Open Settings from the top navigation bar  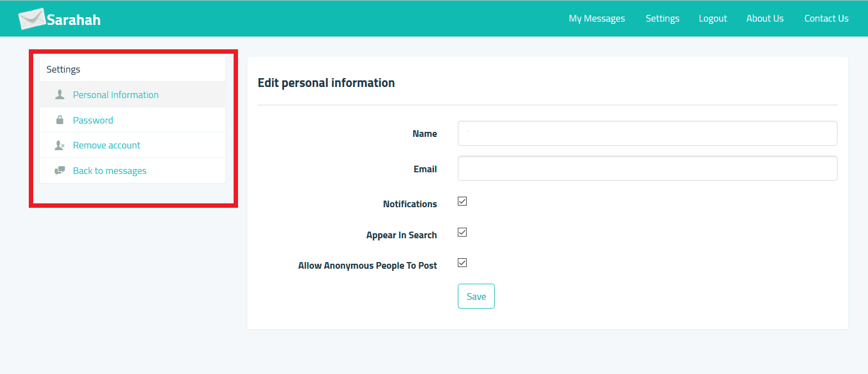[x=662, y=18]
